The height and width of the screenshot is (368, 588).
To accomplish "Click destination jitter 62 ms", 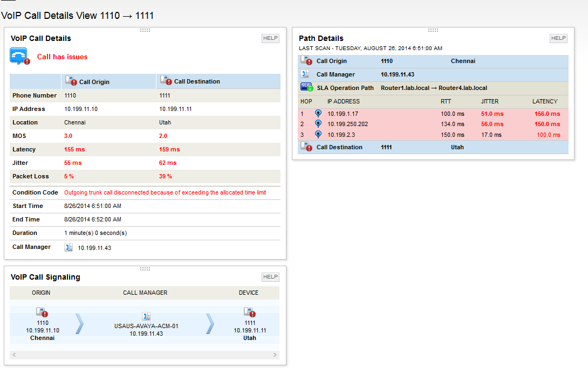I will [168, 163].
